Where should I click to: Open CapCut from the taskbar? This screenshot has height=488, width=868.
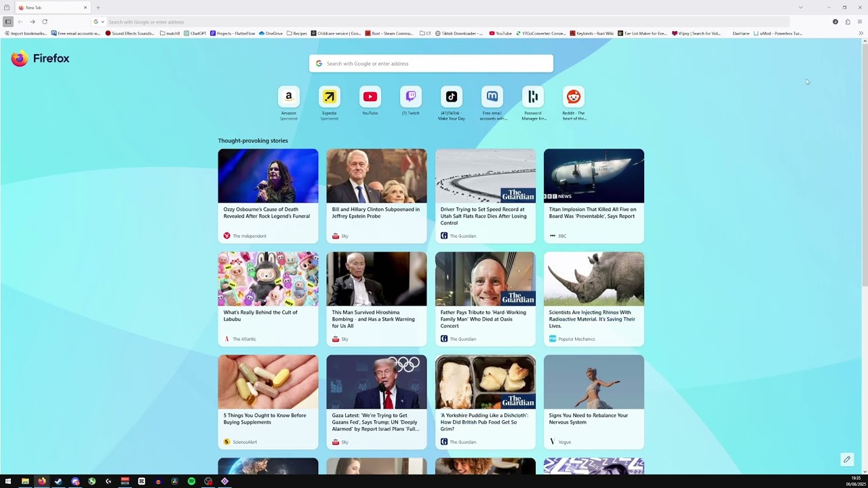point(142,481)
